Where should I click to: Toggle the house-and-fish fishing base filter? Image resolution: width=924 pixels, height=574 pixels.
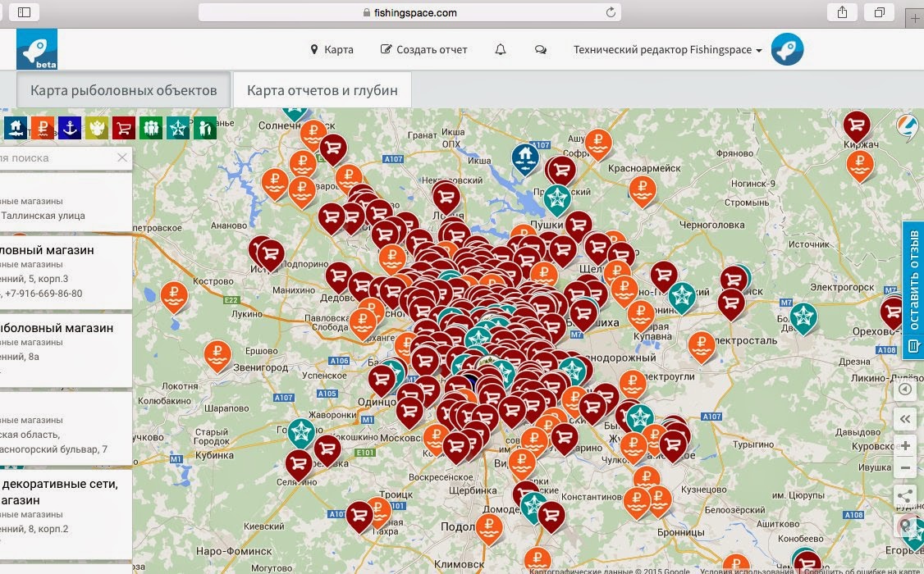[x=16, y=128]
